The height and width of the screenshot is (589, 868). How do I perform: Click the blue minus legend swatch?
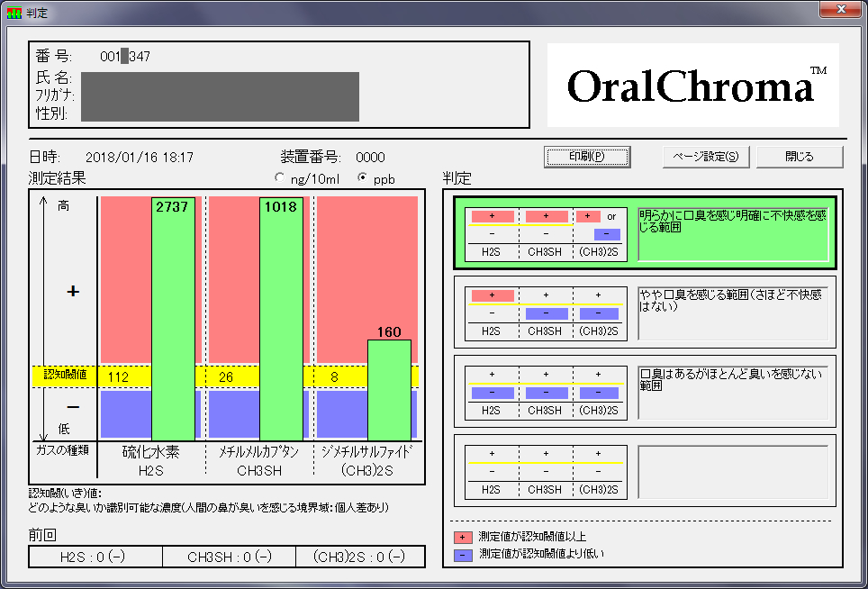tap(465, 554)
